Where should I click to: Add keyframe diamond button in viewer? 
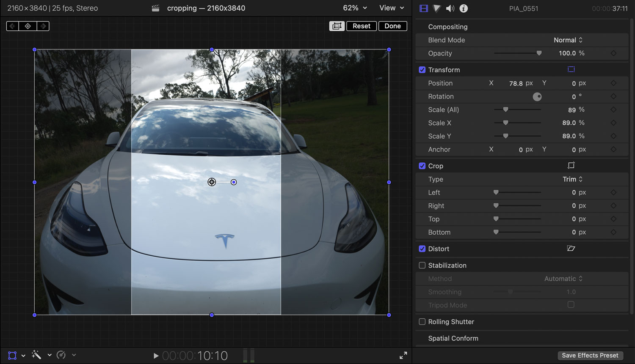(x=28, y=26)
